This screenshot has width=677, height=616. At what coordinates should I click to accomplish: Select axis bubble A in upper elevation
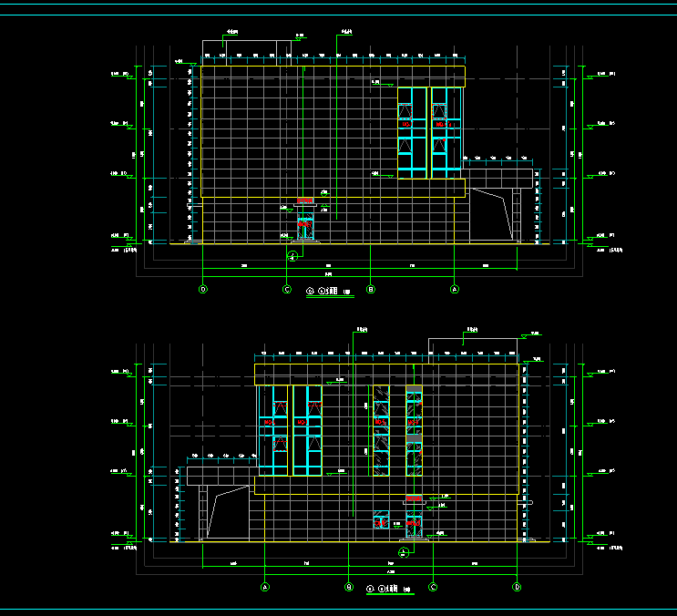tap(455, 289)
